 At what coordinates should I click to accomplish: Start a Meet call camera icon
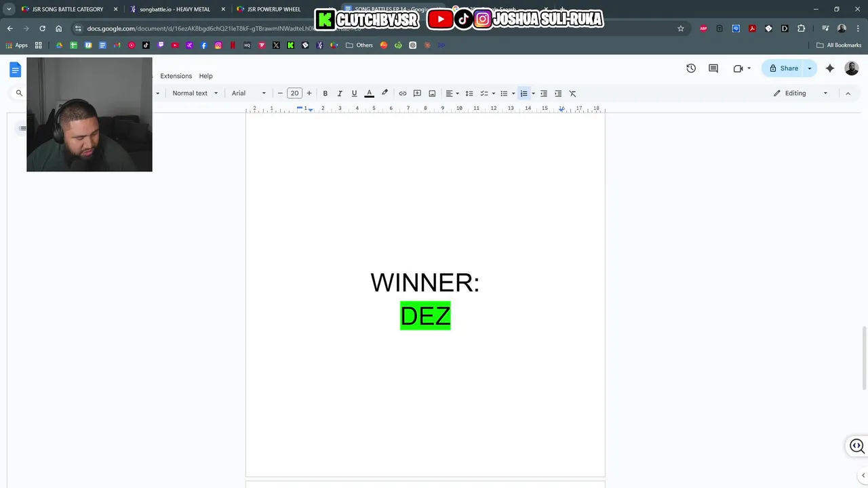[x=738, y=68]
